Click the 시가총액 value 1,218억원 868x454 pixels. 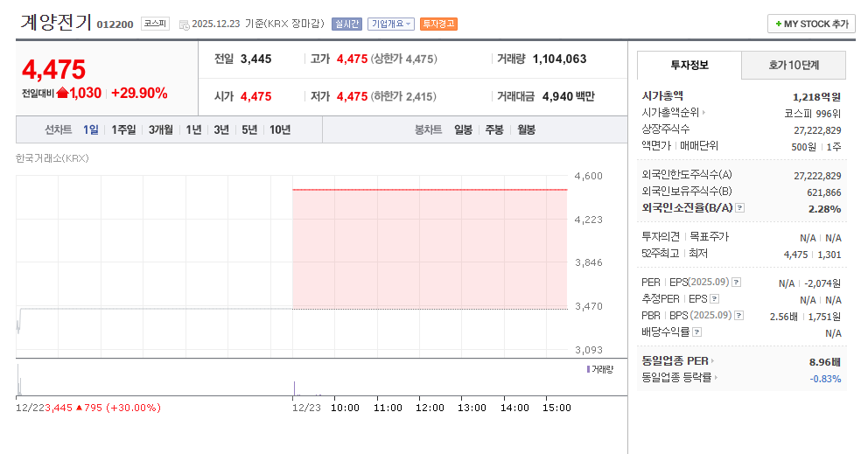816,97
